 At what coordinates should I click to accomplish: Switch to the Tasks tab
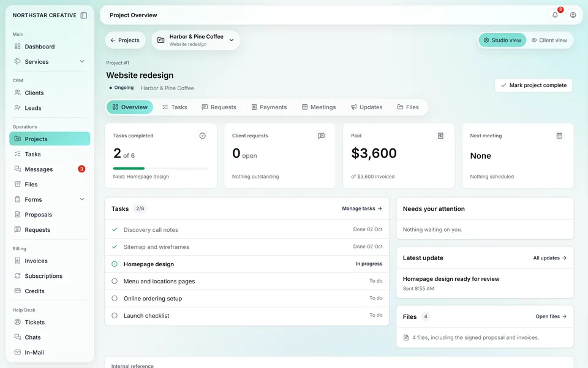tap(175, 107)
